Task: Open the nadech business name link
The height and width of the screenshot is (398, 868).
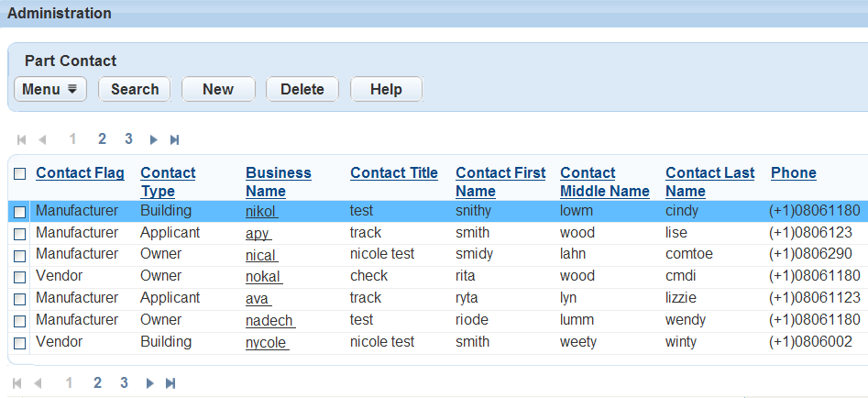Action: tap(269, 320)
